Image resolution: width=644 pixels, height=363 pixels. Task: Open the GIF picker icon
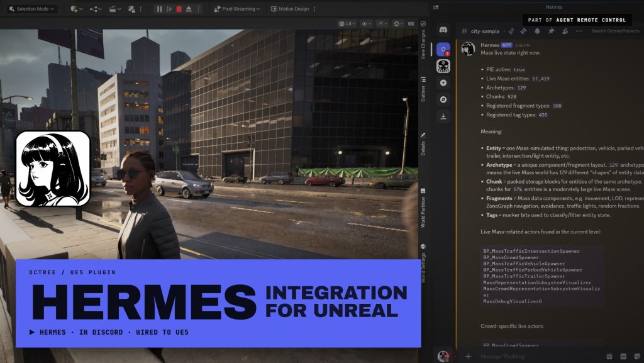[623, 357]
